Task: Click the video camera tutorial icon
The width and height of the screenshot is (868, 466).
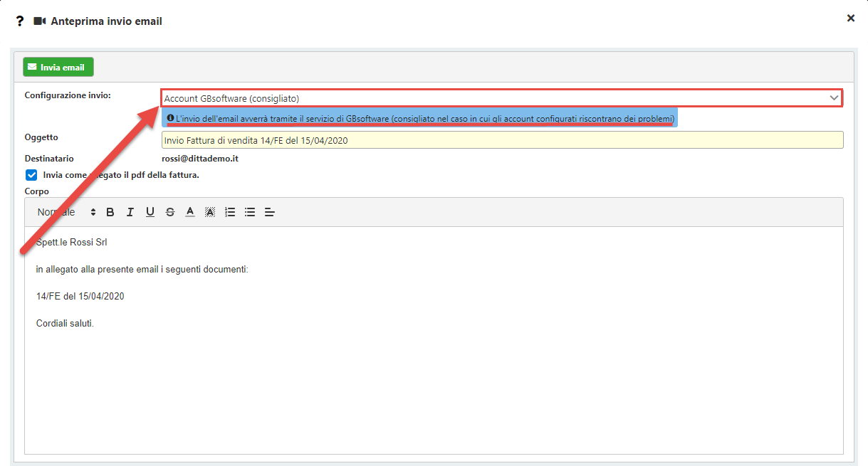Action: coord(40,21)
